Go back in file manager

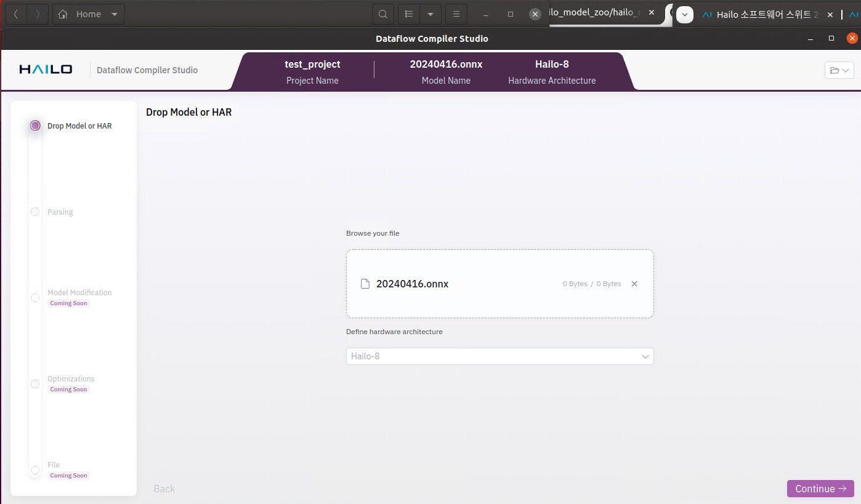tap(16, 14)
